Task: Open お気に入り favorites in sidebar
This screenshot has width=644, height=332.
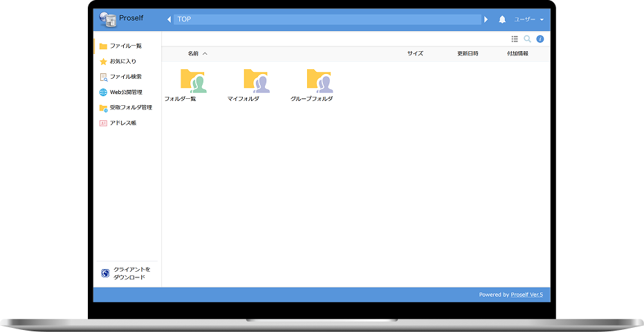Action: (x=122, y=62)
